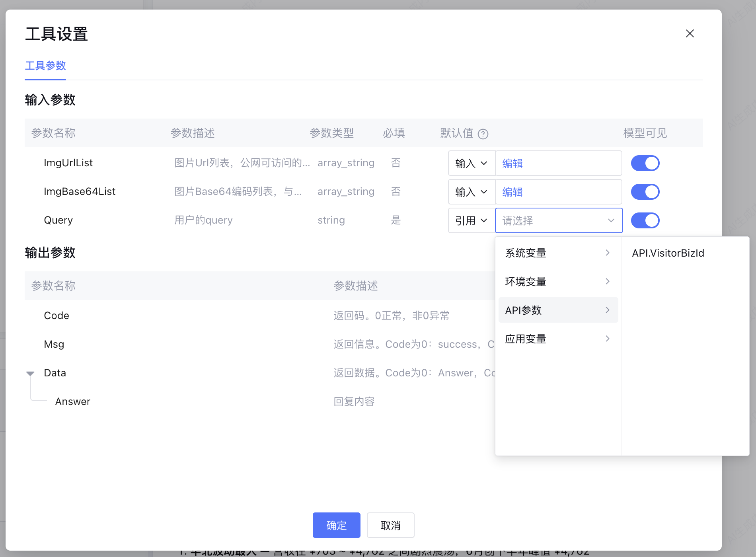
Task: Click 必填 value 是 for Query
Action: pos(396,220)
